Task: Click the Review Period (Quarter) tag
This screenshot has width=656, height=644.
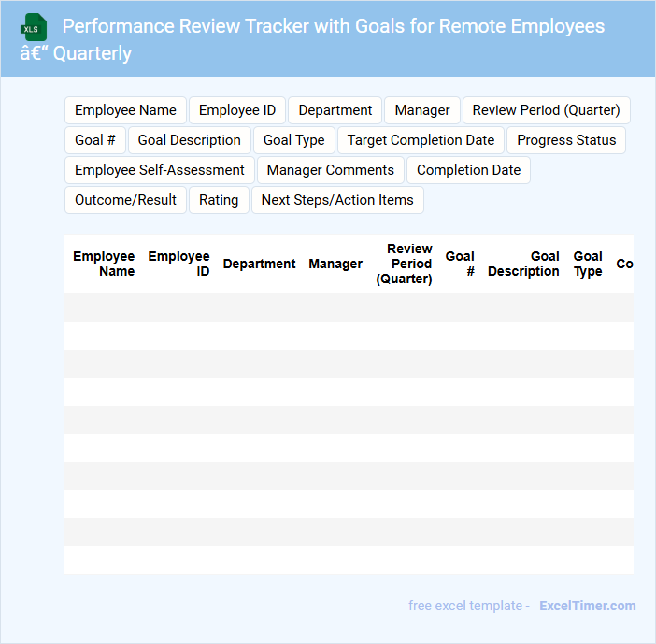Action: point(546,110)
